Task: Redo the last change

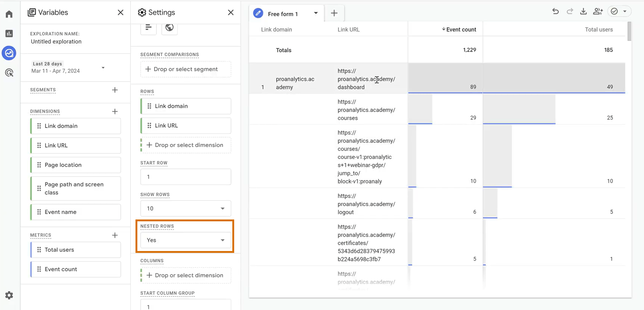Action: click(x=570, y=11)
